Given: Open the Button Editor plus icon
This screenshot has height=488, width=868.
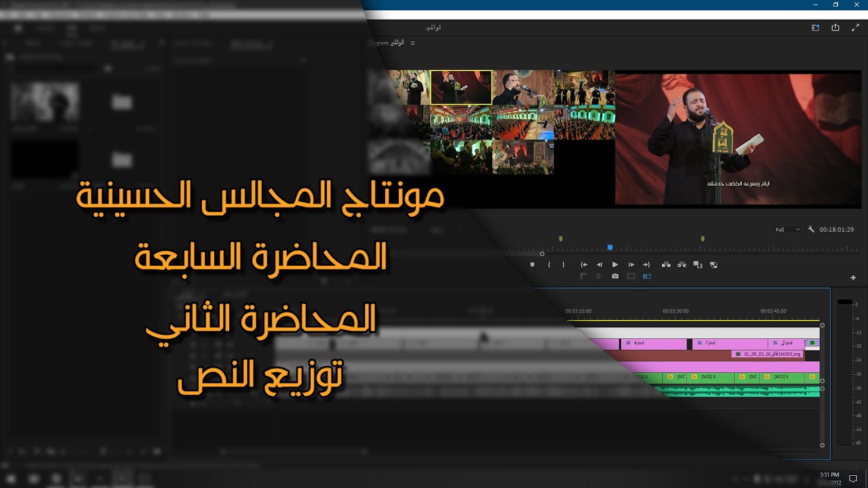Looking at the screenshot, I should tap(853, 278).
